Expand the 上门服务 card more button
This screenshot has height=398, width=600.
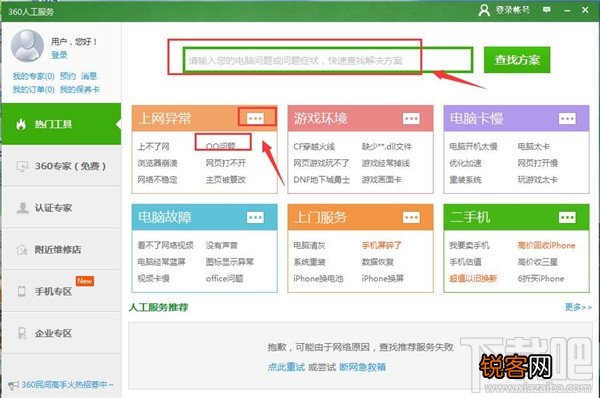point(411,217)
